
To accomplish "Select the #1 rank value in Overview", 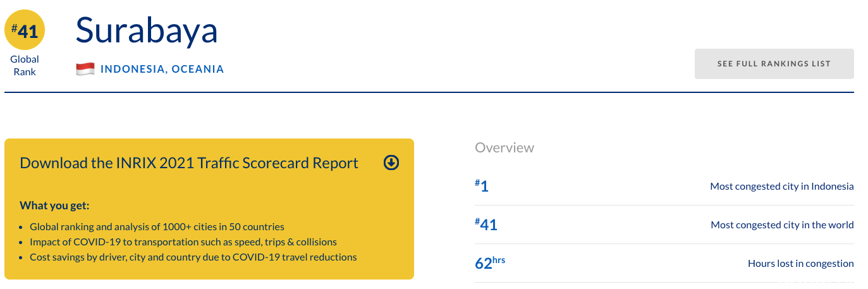I will coord(482,186).
